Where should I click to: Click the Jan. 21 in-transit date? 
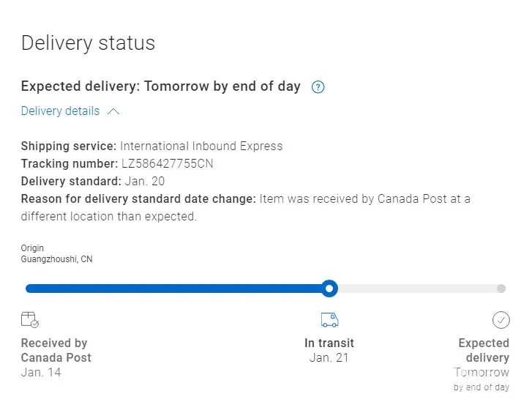pyautogui.click(x=329, y=358)
